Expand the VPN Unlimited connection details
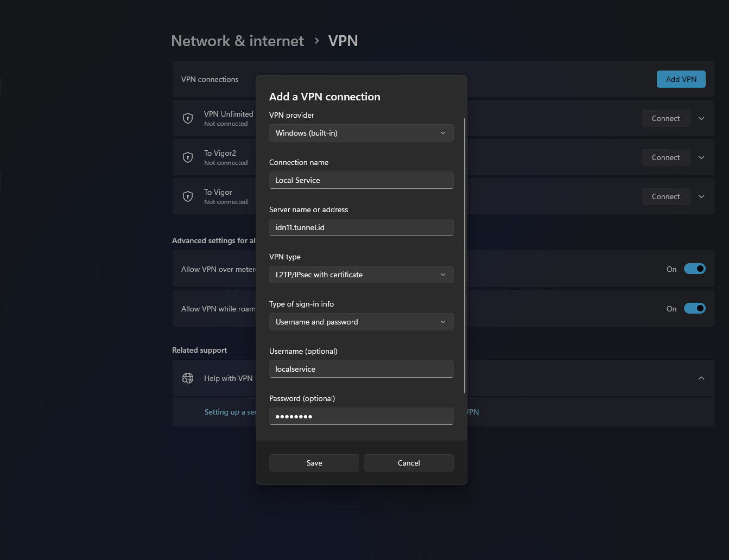729x560 pixels. coord(701,118)
